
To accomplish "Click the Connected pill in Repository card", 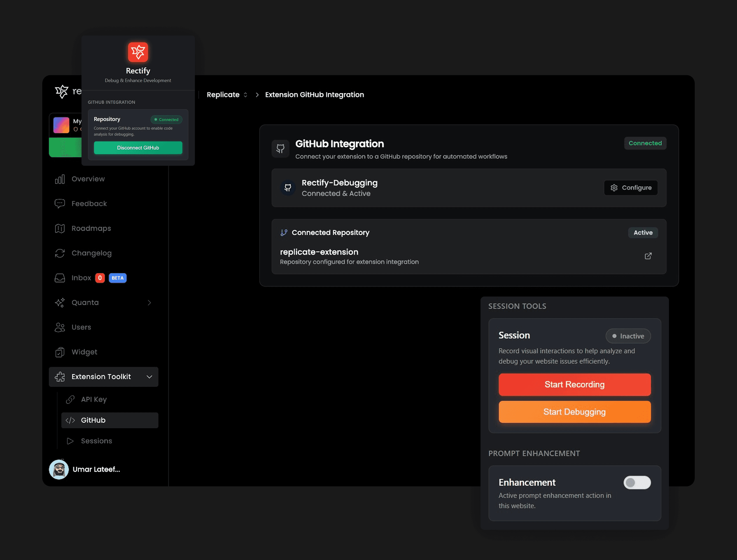I will point(166,119).
